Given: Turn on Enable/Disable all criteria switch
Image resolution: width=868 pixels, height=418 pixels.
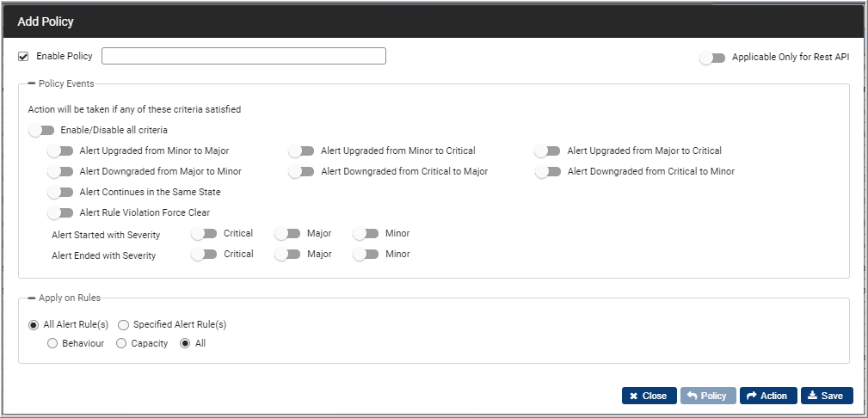Looking at the screenshot, I should pyautogui.click(x=41, y=131).
